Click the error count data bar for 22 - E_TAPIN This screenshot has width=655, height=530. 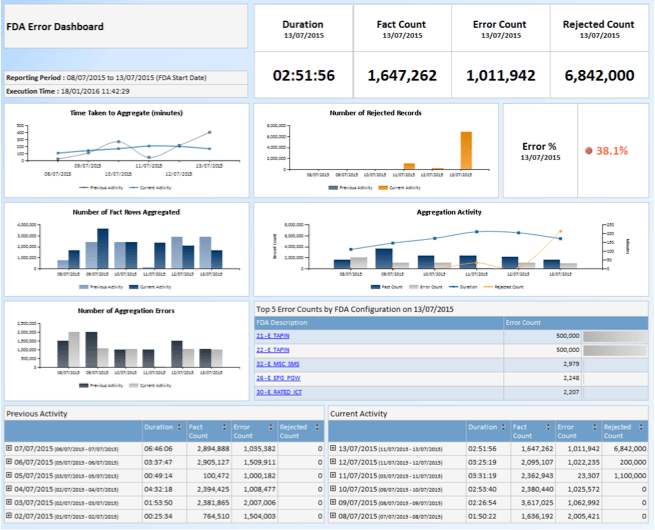[615, 350]
